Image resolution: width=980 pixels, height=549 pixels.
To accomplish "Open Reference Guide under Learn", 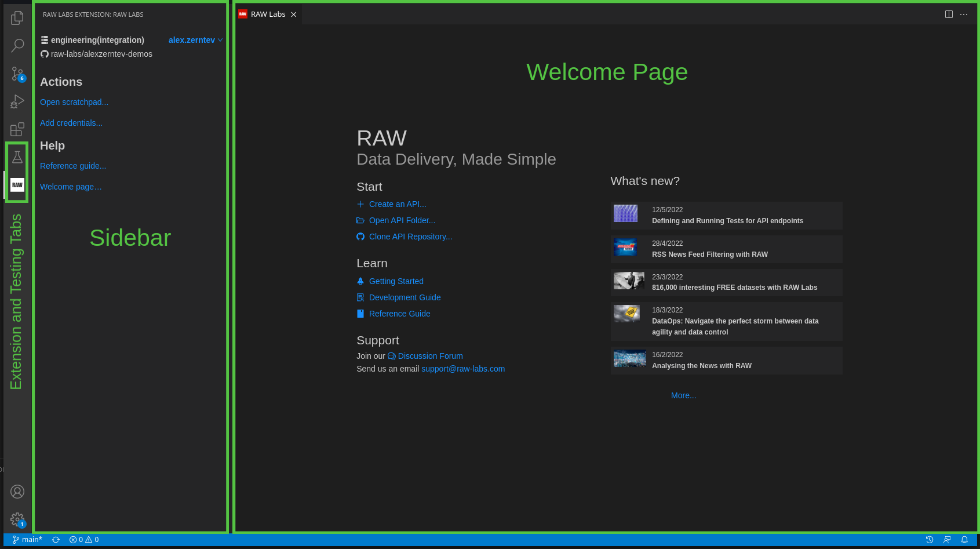I will pos(400,314).
